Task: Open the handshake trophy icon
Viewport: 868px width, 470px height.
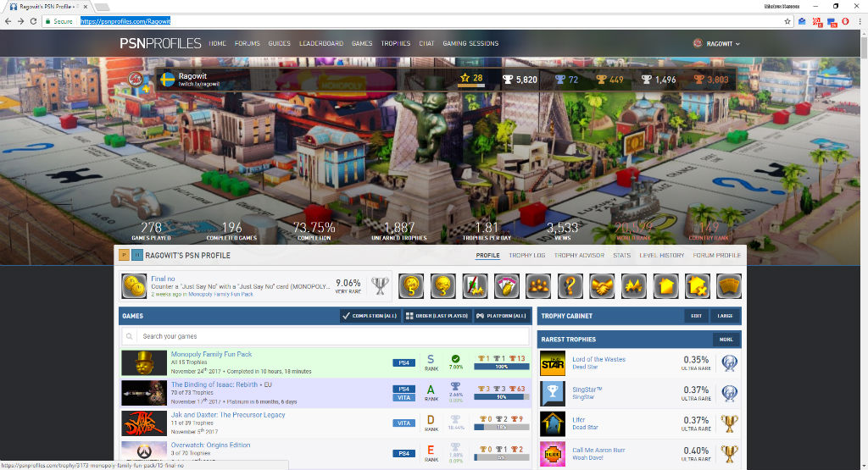Action: click(602, 286)
